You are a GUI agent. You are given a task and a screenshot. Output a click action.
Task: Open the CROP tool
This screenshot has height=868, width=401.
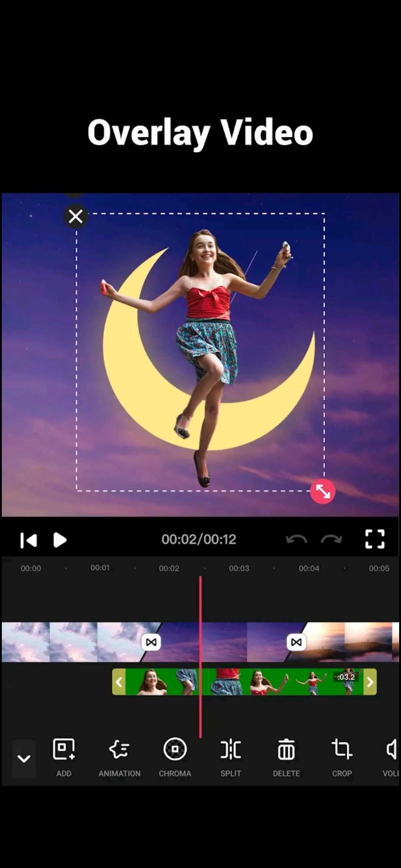point(342,757)
